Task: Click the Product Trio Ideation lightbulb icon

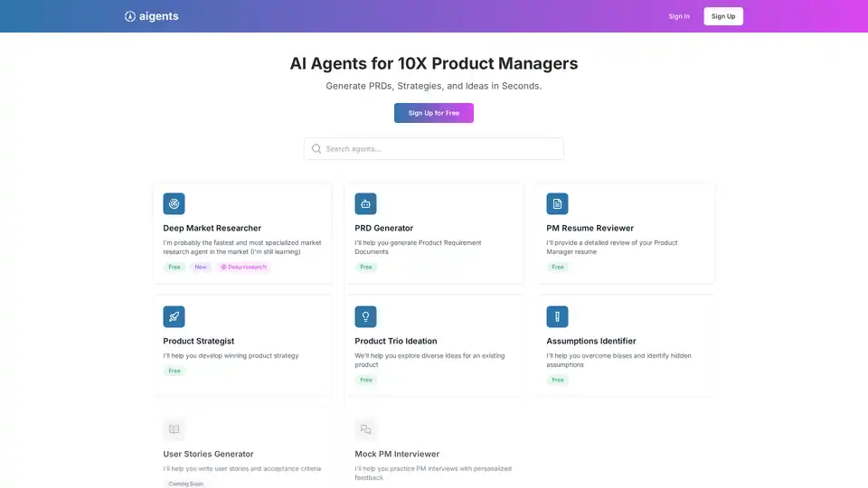Action: tap(365, 316)
